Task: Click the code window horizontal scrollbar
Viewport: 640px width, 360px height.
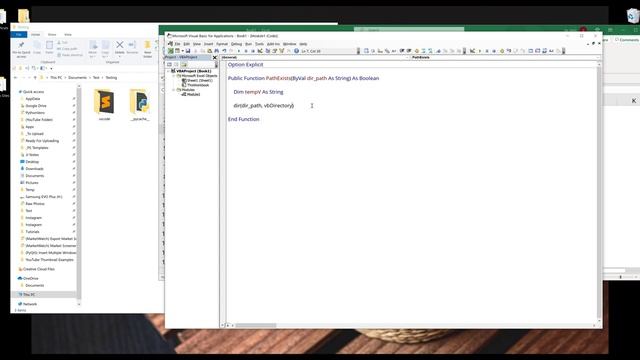Action: pyautogui.click(x=256, y=325)
